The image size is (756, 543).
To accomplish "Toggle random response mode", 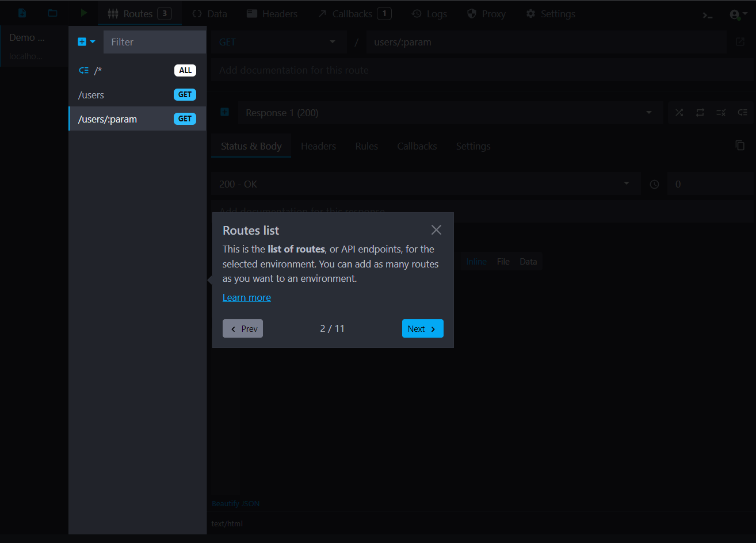I will pyautogui.click(x=679, y=113).
